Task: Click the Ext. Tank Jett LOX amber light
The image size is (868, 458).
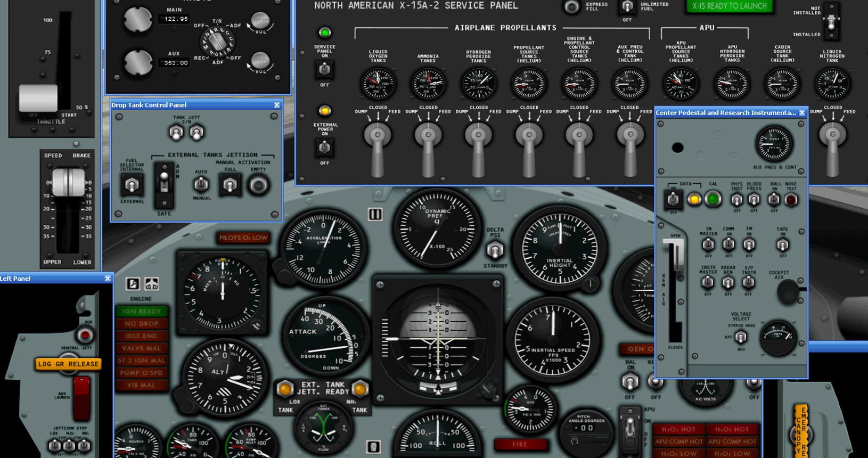Action: pyautogui.click(x=285, y=388)
